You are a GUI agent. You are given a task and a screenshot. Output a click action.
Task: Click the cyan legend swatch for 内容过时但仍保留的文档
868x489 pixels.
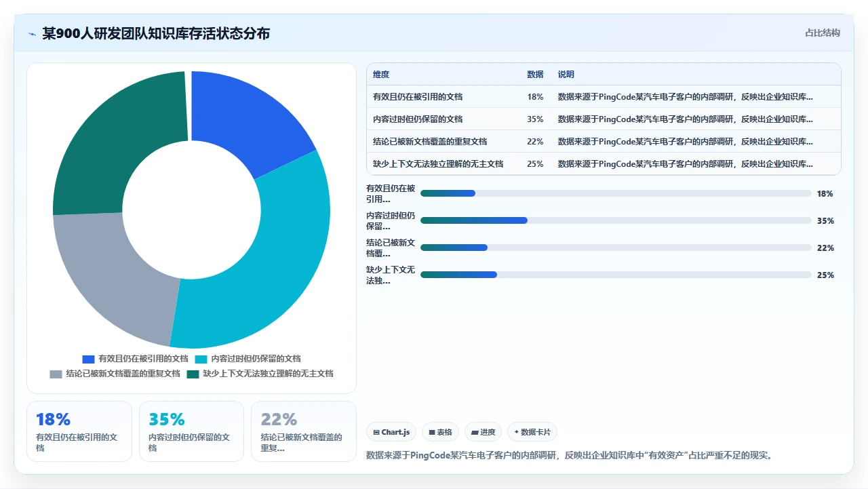(x=201, y=359)
